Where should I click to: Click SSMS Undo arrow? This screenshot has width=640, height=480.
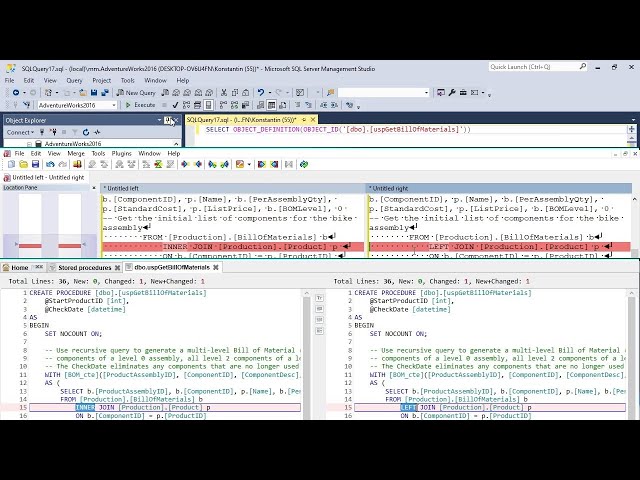click(261, 93)
